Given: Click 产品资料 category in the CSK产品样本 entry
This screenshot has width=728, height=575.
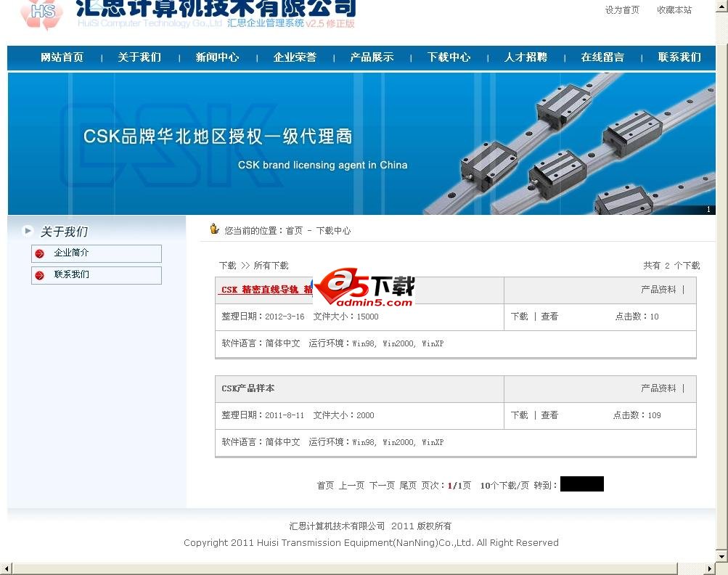Looking at the screenshot, I should click(658, 388).
